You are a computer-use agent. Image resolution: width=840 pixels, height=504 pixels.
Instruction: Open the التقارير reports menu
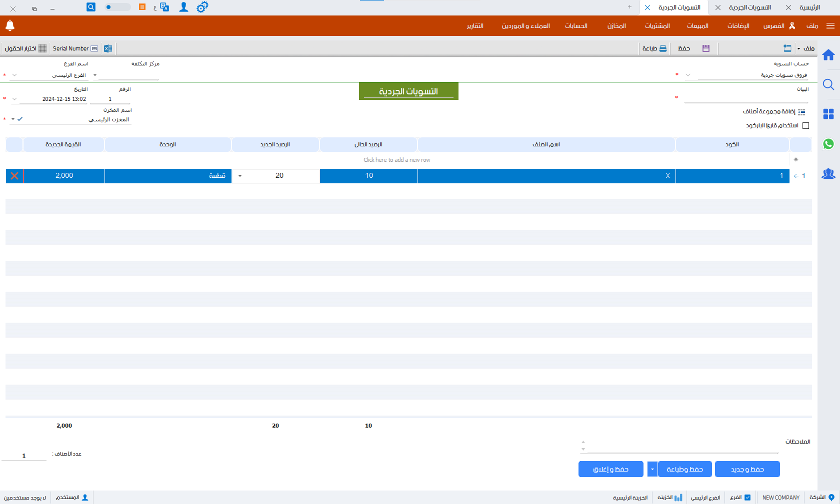475,26
